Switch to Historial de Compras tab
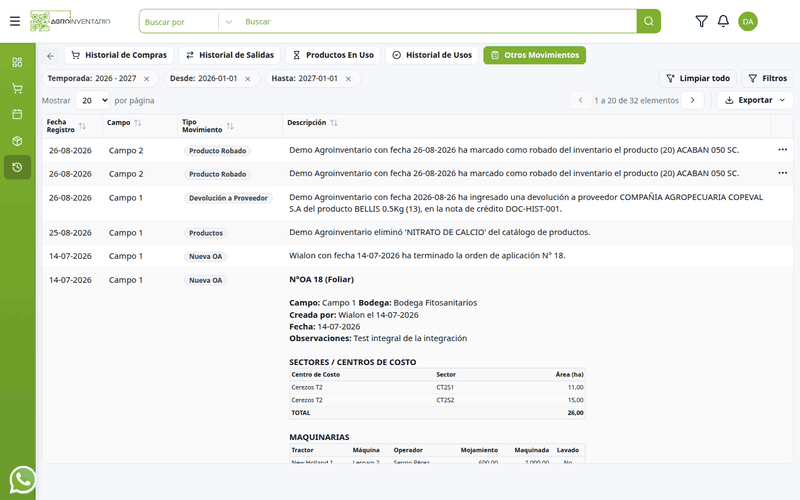The image size is (800, 500). [119, 55]
